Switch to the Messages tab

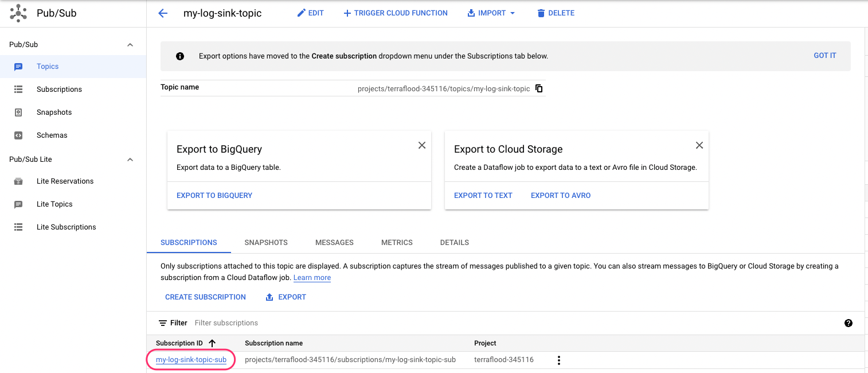334,243
